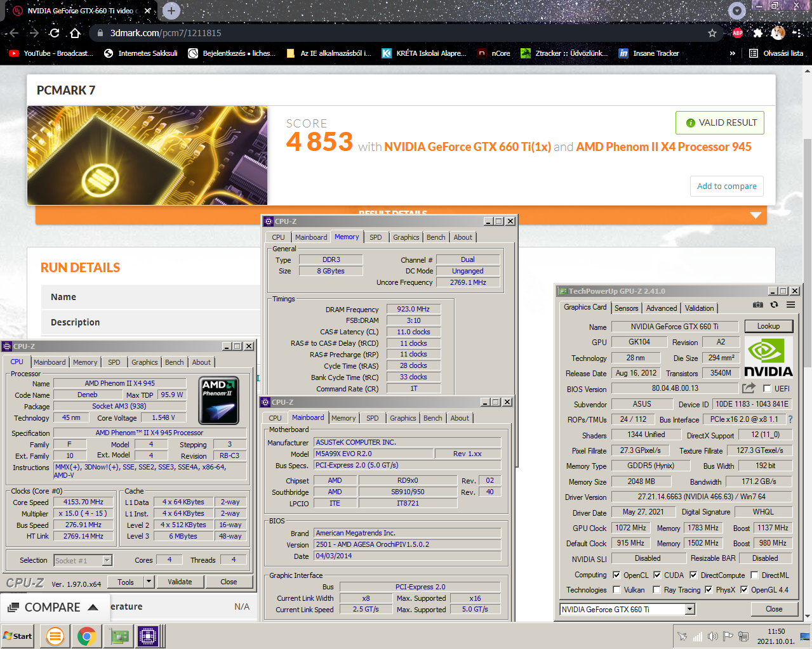Open the GPU-Z hamburger menu
Viewport: 812px width, 649px height.
pyautogui.click(x=790, y=305)
